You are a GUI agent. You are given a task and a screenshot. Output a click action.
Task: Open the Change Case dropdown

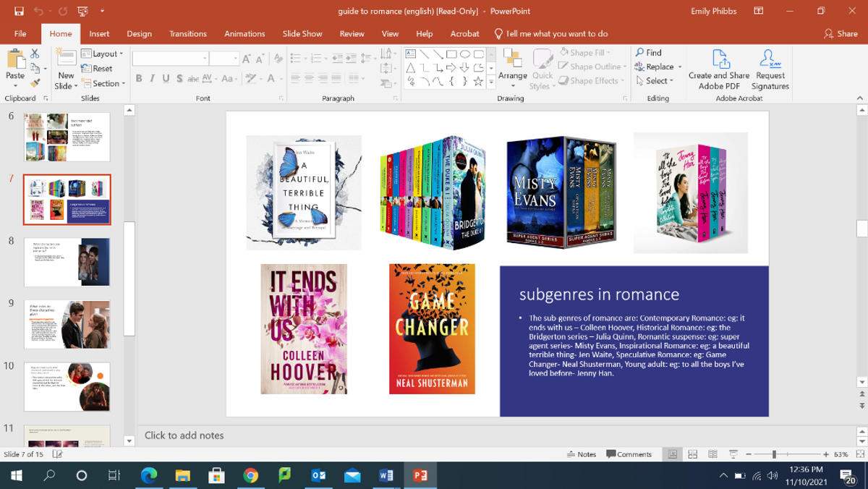click(x=229, y=78)
